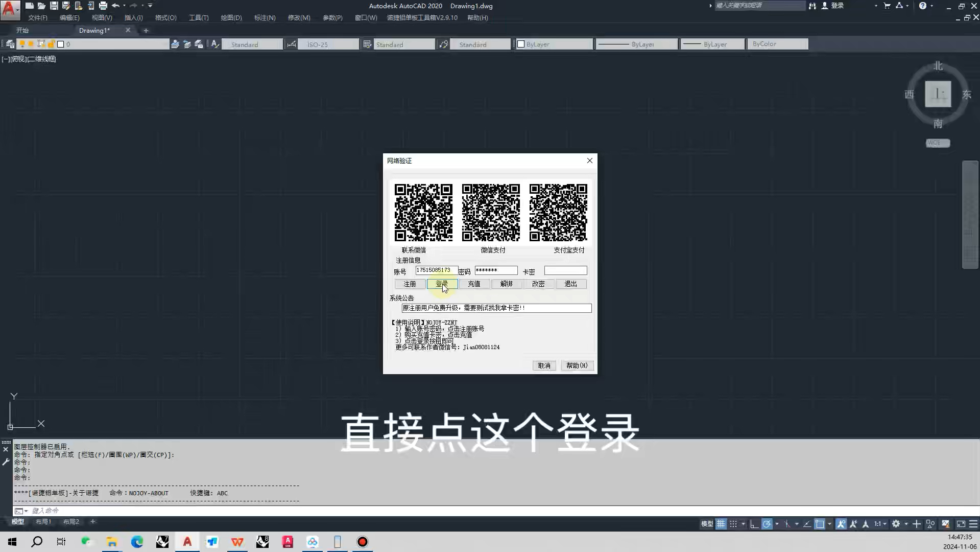Click the Redo arrow icon
This screenshot has height=552, width=980.
click(x=134, y=6)
